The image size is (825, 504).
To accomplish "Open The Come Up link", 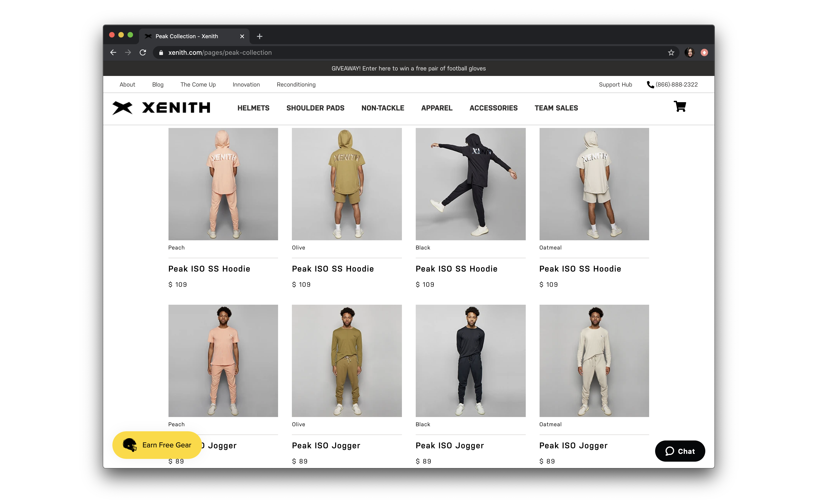I will point(198,85).
